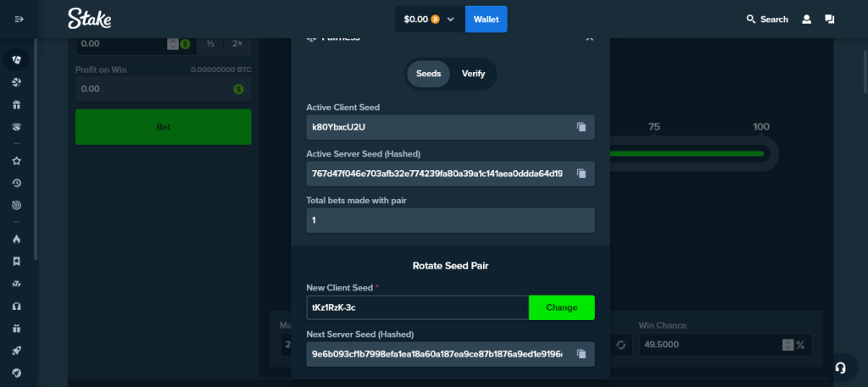
Task: Expand the left sidebar menu
Action: [19, 19]
